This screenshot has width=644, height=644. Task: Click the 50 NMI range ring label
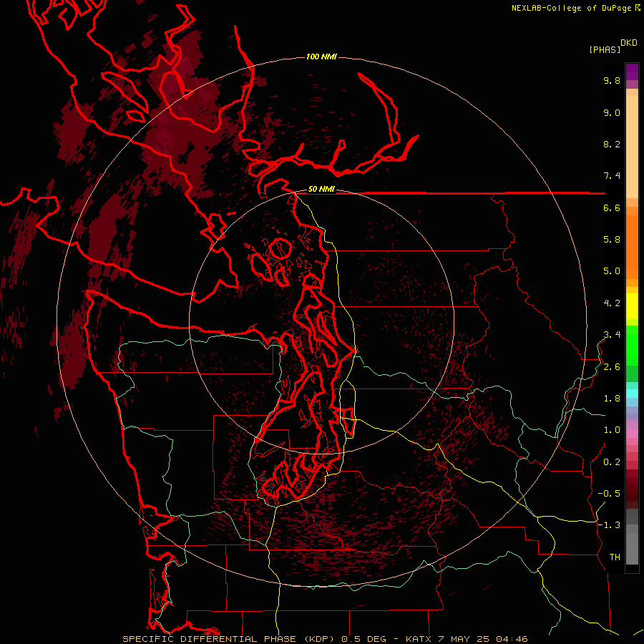coord(321,190)
